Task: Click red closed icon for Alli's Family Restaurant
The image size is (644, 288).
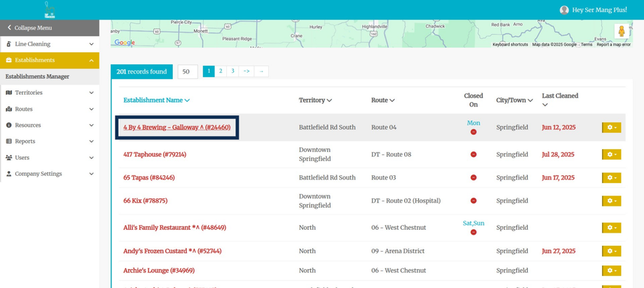Action: 474,232
